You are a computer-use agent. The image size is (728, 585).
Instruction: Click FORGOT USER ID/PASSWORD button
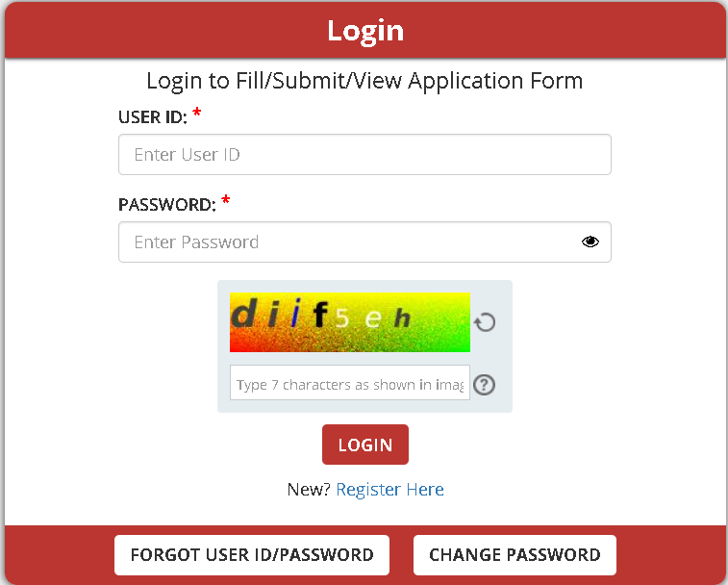(x=252, y=555)
